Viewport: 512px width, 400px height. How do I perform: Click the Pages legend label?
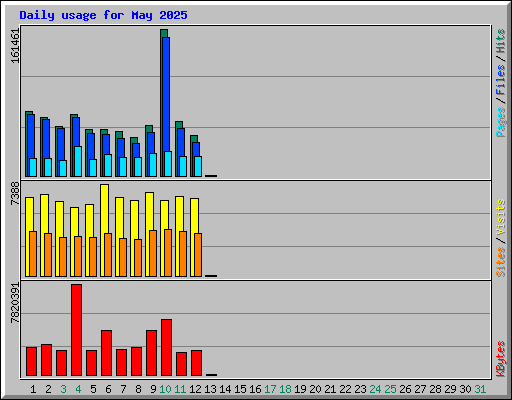pyautogui.click(x=500, y=122)
